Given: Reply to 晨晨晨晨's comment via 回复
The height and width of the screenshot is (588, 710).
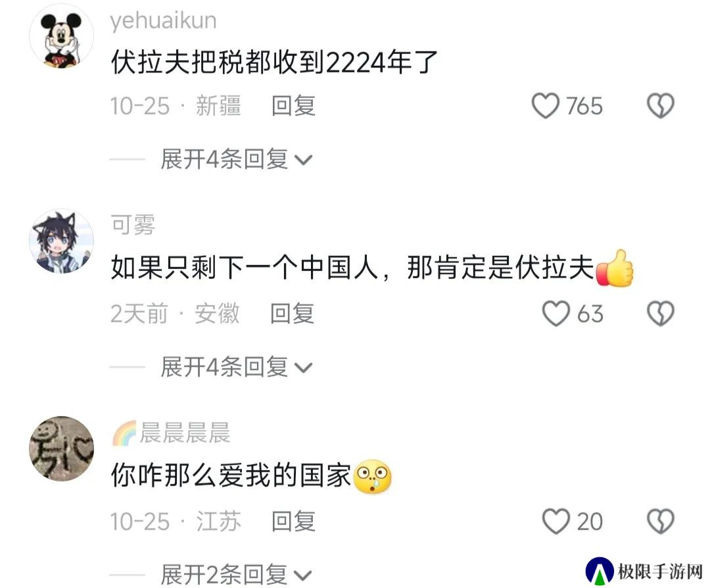Looking at the screenshot, I should [x=293, y=522].
